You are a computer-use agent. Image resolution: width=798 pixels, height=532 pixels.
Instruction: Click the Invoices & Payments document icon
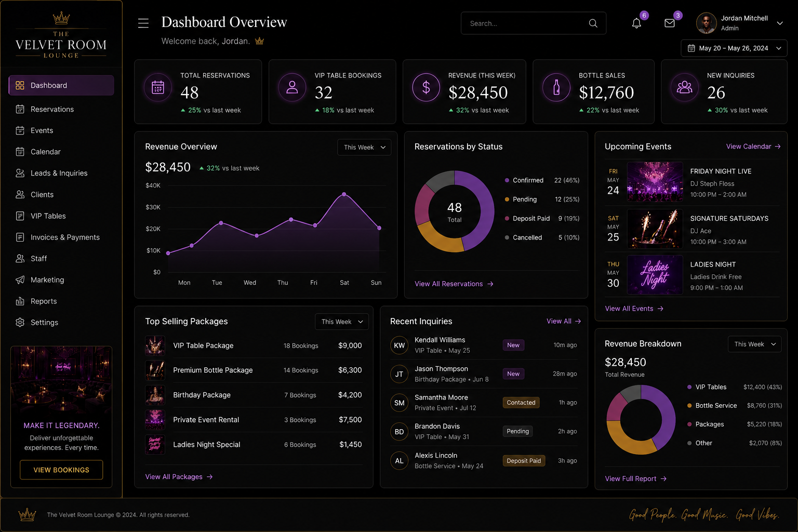tap(20, 237)
